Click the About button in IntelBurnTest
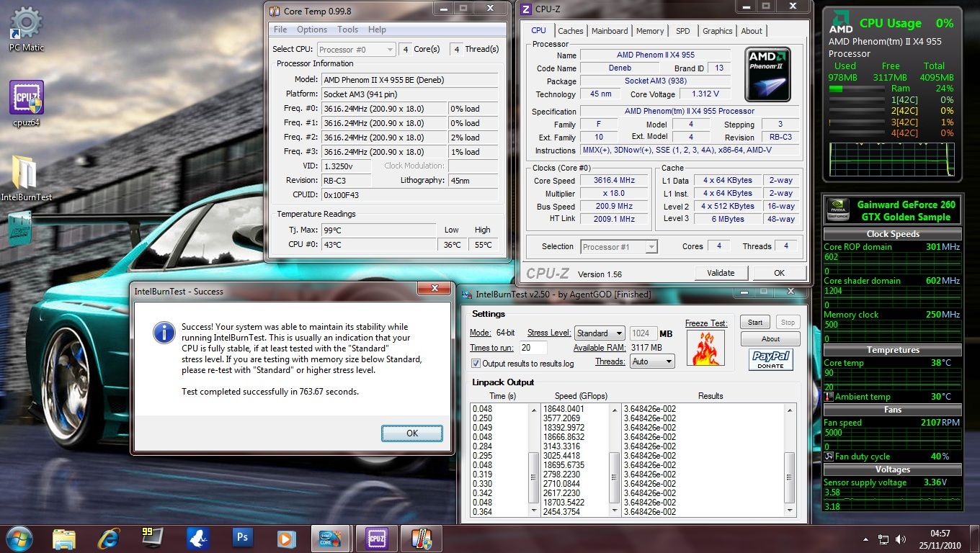 (770, 339)
